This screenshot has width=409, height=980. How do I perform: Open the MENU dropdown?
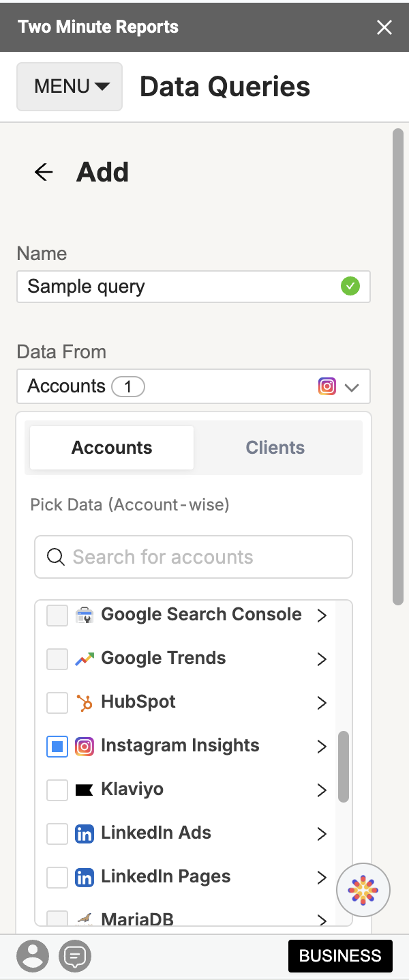[x=69, y=87]
